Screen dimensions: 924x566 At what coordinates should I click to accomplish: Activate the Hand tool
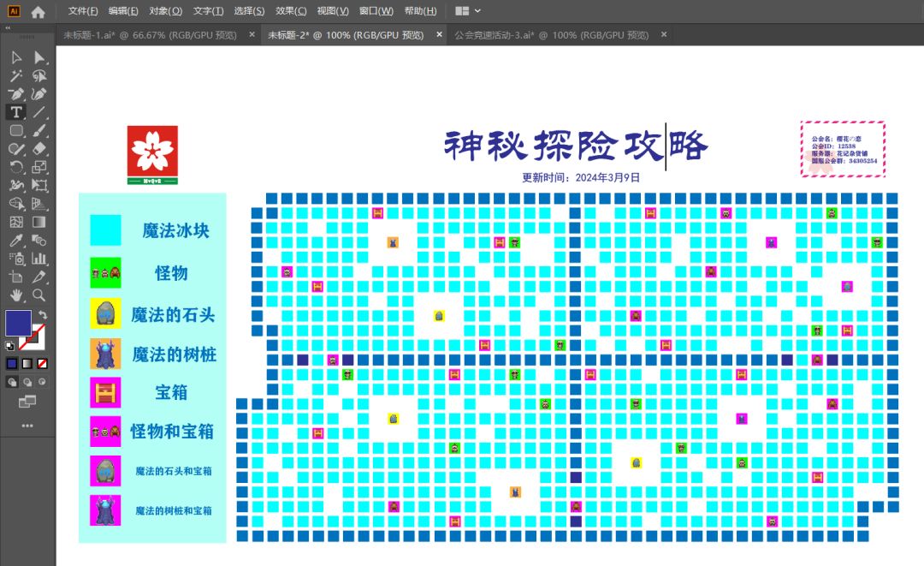pyautogui.click(x=16, y=295)
